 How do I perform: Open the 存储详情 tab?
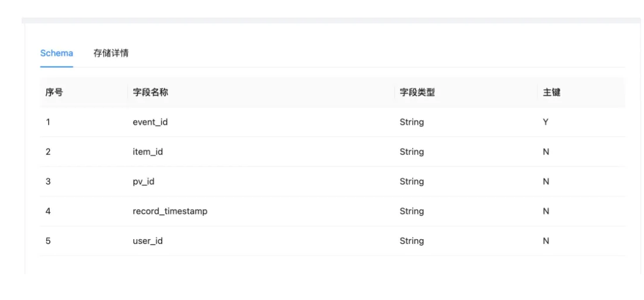111,53
